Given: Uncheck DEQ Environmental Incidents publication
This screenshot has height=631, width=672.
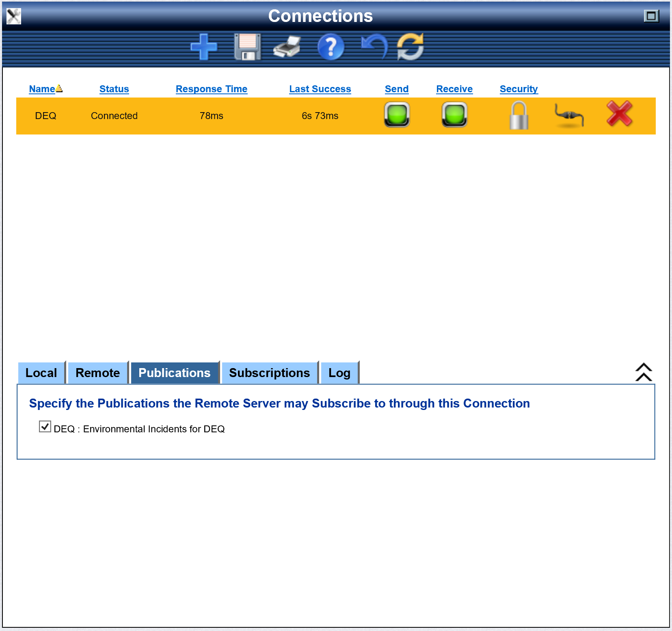Looking at the screenshot, I should [x=45, y=427].
